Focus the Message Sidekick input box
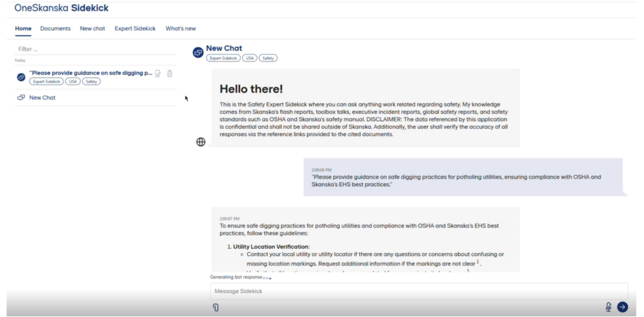The width and height of the screenshot is (644, 317). pyautogui.click(x=419, y=291)
